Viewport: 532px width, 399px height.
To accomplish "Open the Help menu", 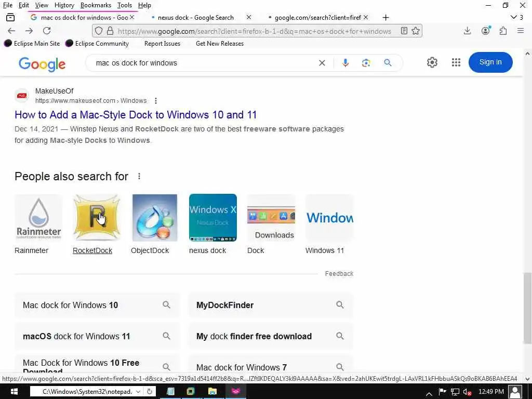I will (144, 5).
